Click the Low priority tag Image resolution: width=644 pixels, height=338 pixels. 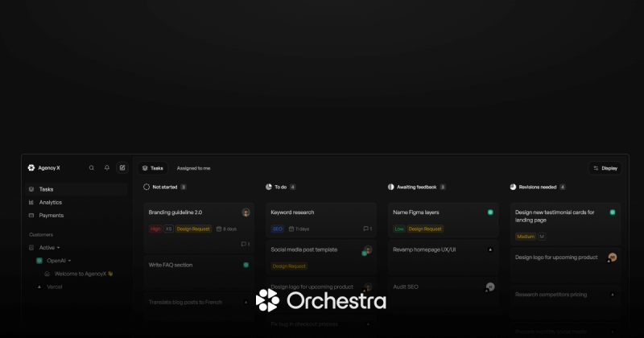click(x=399, y=229)
